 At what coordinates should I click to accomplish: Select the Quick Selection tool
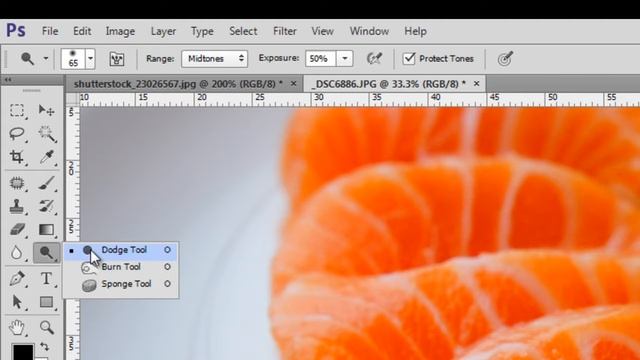tap(47, 134)
